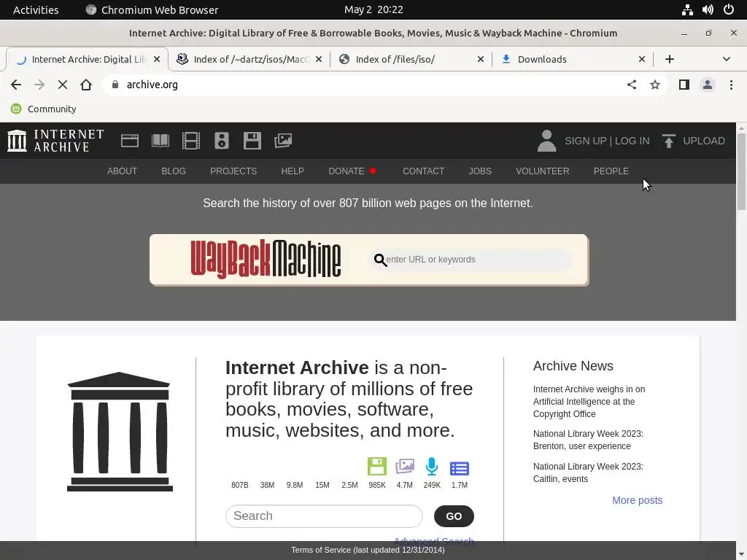Viewport: 747px width, 560px height.
Task: Open the Software floppy disk icon in header
Action: 252,141
